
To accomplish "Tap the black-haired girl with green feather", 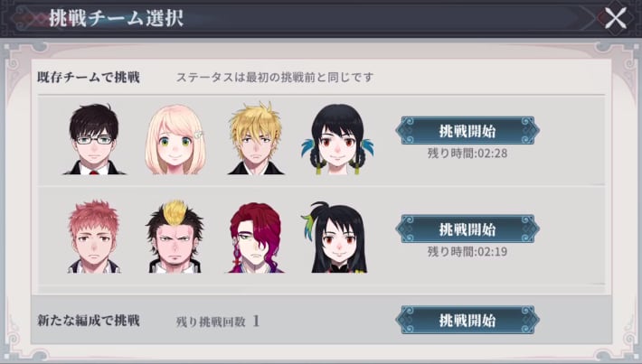I will pyautogui.click(x=335, y=238).
